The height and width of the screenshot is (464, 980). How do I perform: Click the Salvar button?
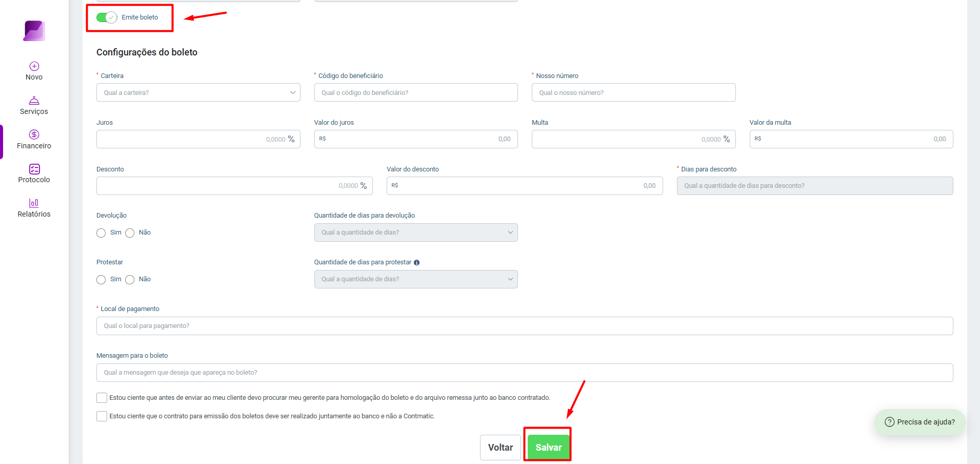tap(549, 448)
